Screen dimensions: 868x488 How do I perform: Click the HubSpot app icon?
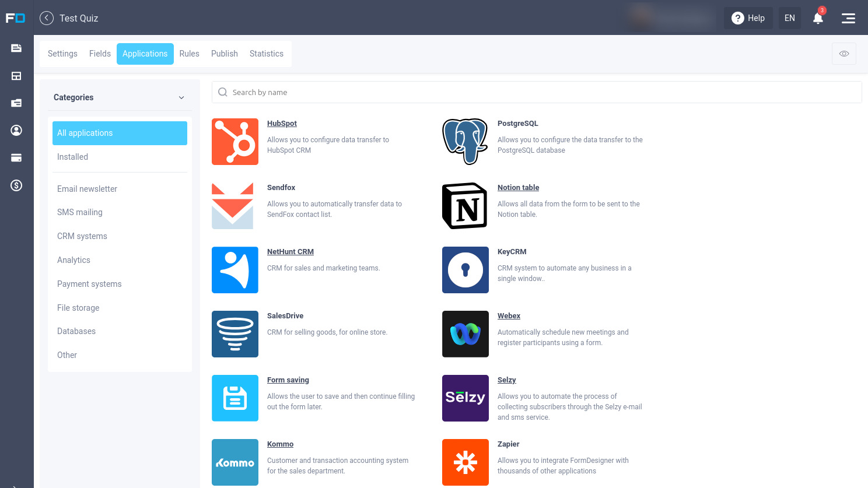235,142
